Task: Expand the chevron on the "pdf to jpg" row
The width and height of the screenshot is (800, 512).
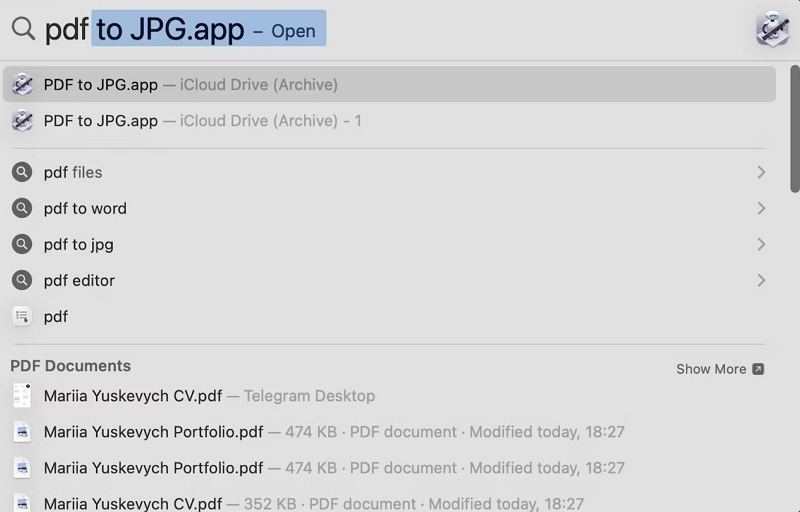Action: (x=761, y=244)
